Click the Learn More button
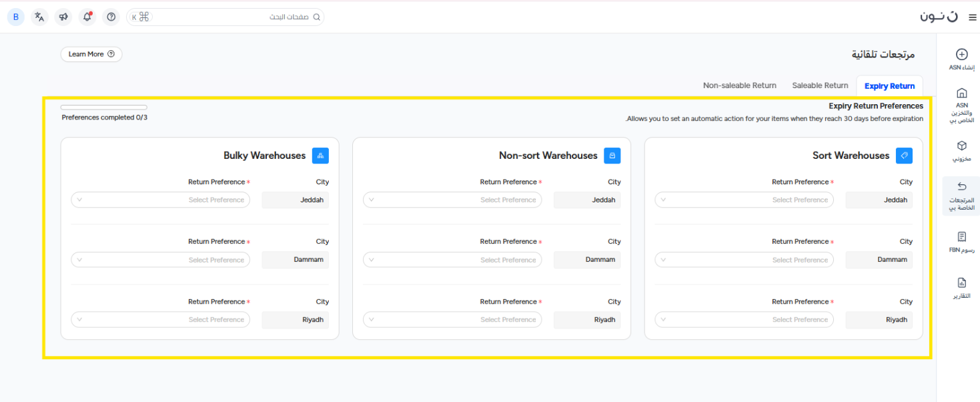Image resolution: width=980 pixels, height=402 pixels. 91,54
